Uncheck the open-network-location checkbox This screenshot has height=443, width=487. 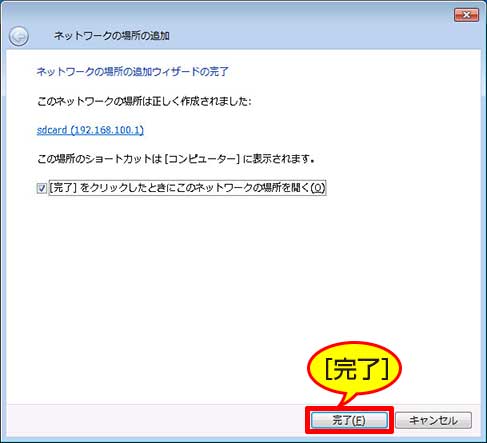tap(41, 188)
